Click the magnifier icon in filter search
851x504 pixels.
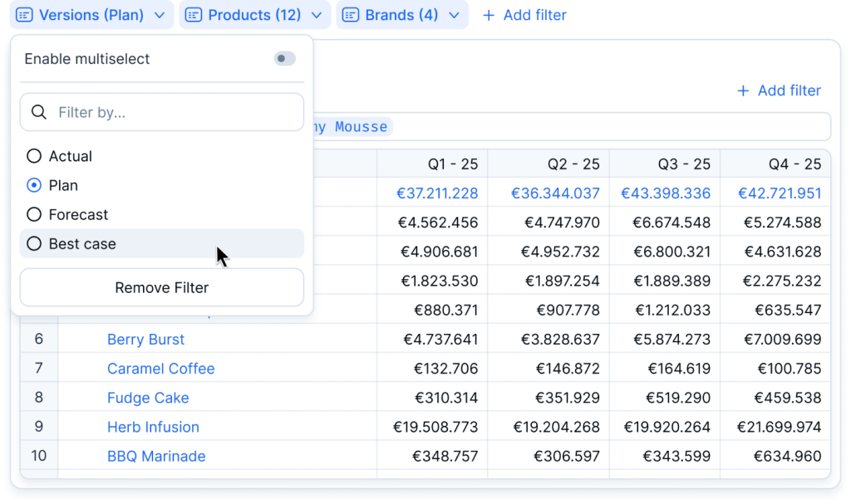point(38,112)
